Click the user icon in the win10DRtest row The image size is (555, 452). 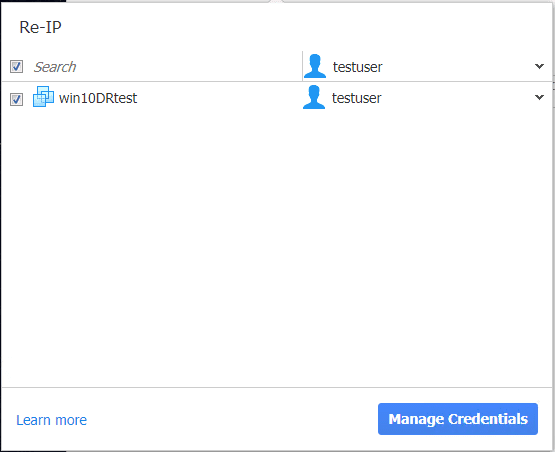click(314, 97)
